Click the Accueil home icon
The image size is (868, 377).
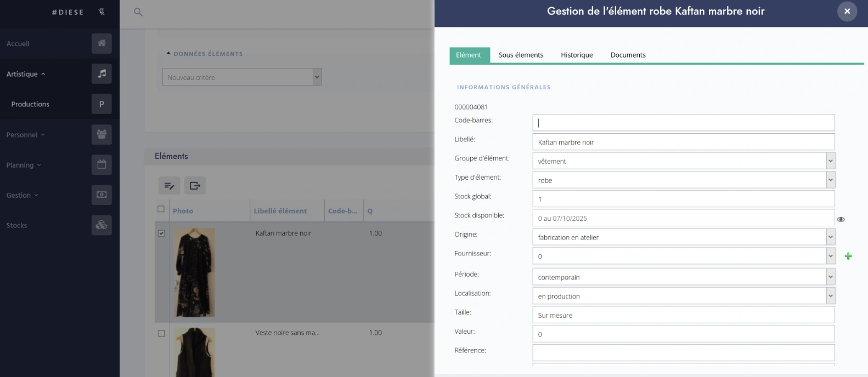point(102,43)
